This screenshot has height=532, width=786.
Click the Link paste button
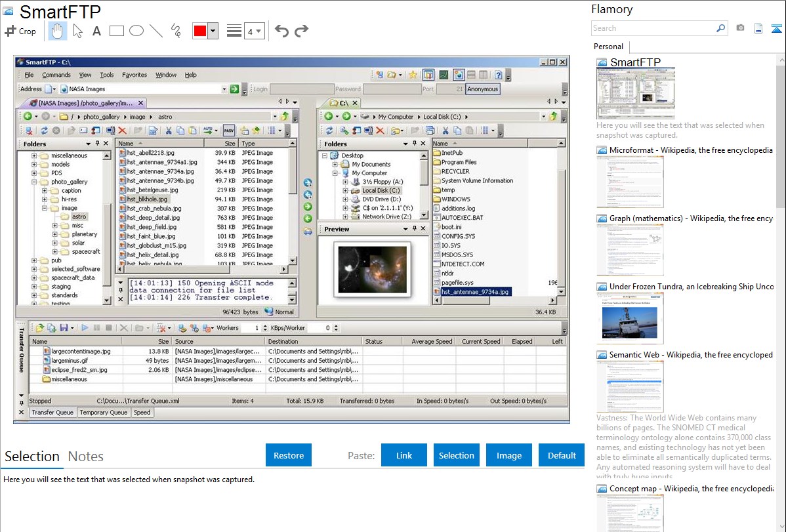[x=404, y=455]
